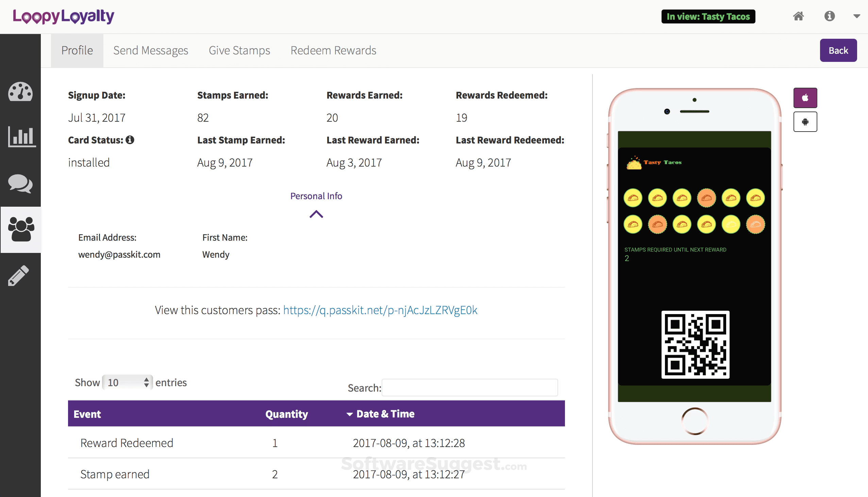Switch pass preview to Apple view
The width and height of the screenshot is (868, 497).
click(x=805, y=98)
